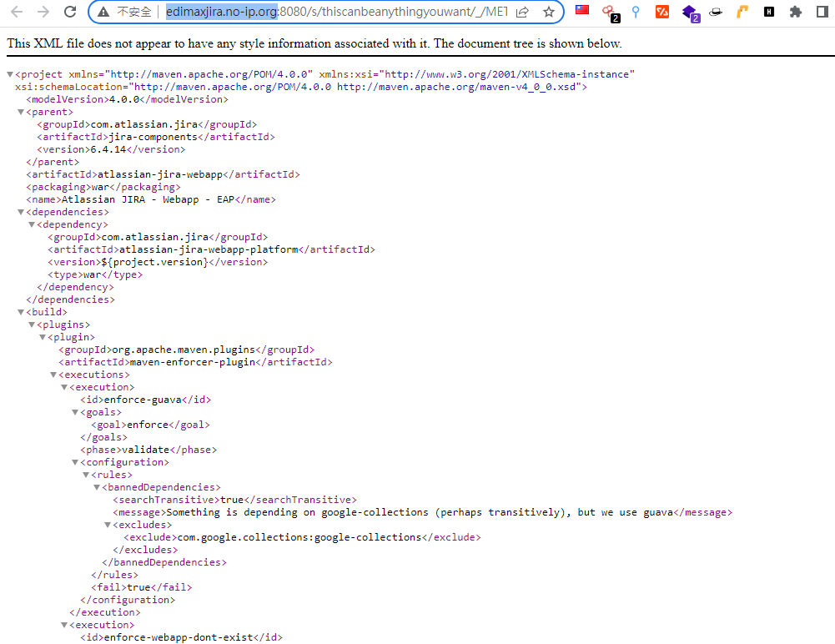Click the 'Atlassian JIRA - Webapp - EAP' name
835x644 pixels.
click(x=148, y=199)
